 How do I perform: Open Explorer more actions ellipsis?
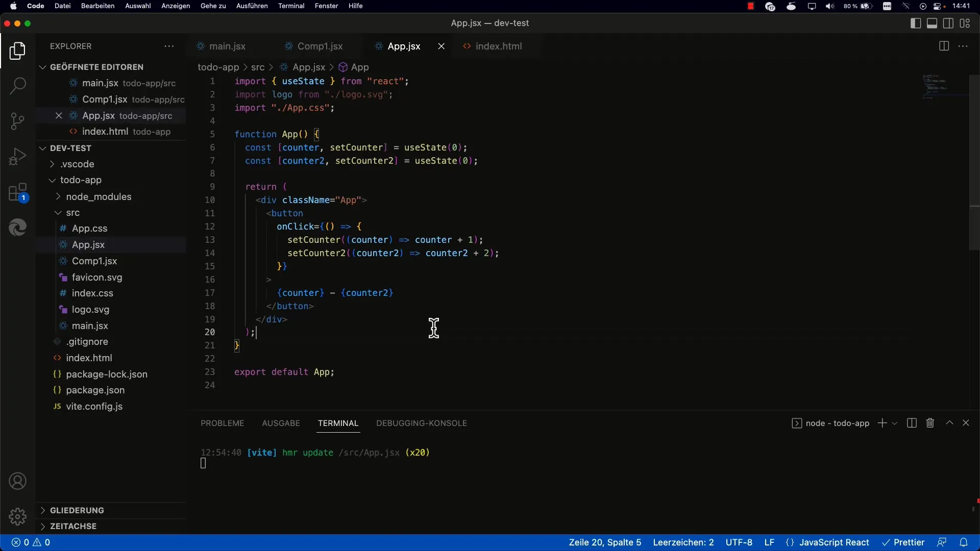pos(169,46)
